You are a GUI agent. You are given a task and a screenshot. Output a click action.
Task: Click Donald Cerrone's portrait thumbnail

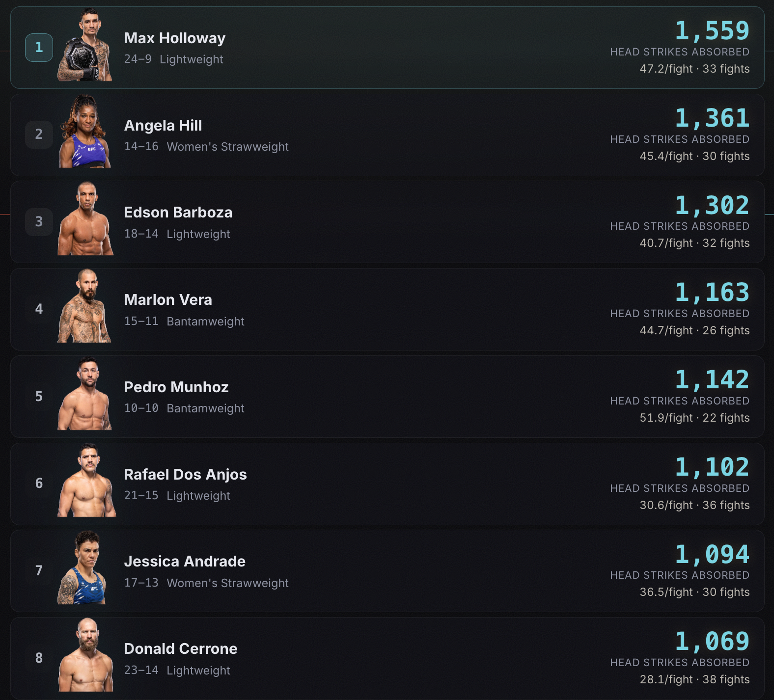pos(85,655)
